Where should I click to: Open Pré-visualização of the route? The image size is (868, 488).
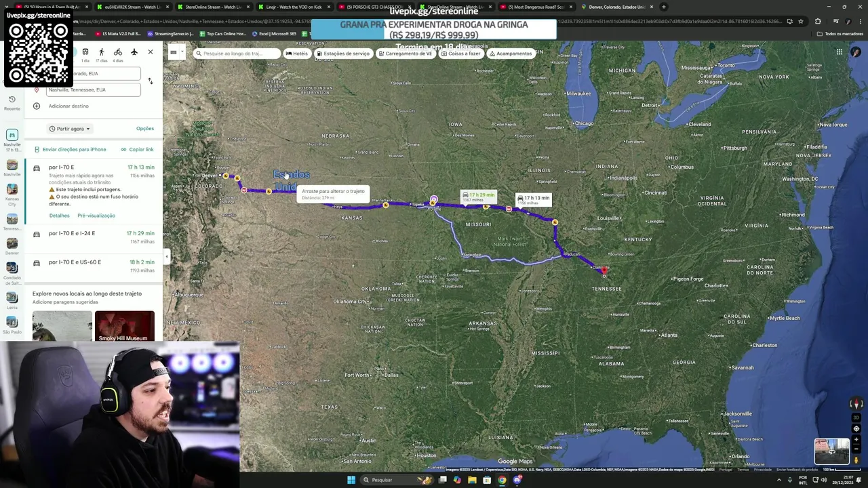96,216
